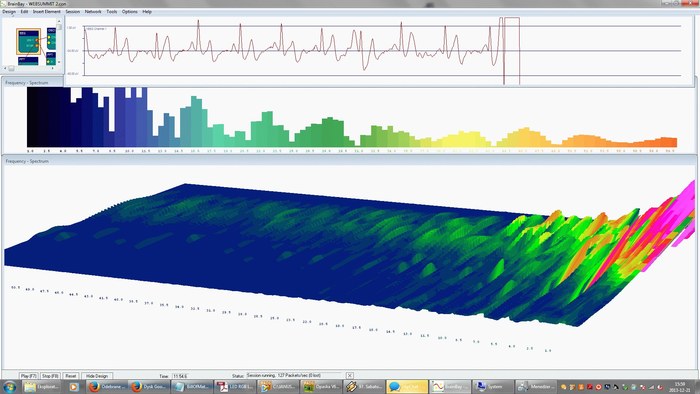700x394 pixels.
Task: Open the Options menu
Action: point(129,12)
